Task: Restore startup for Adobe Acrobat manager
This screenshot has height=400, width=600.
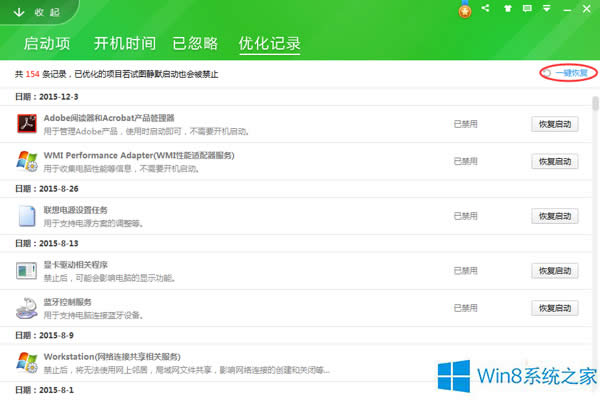Action: (555, 124)
